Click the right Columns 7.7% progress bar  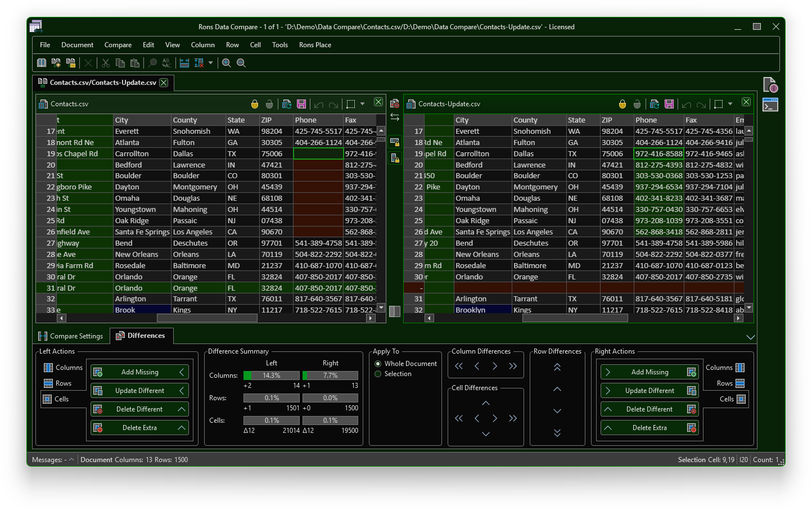tap(330, 376)
